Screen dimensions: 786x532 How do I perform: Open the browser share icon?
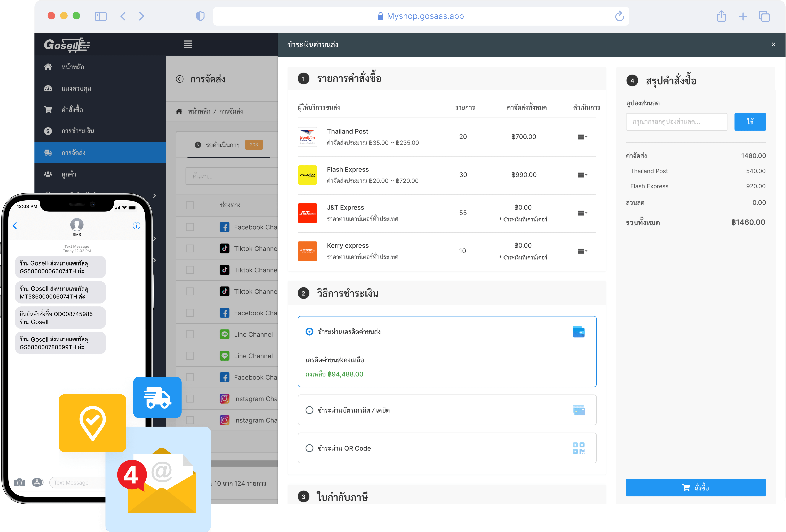721,16
